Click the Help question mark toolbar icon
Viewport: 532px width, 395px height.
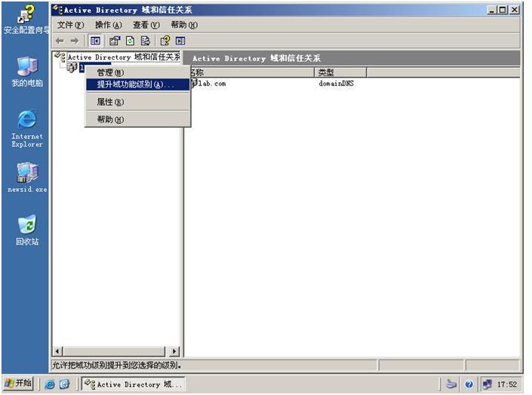(165, 41)
